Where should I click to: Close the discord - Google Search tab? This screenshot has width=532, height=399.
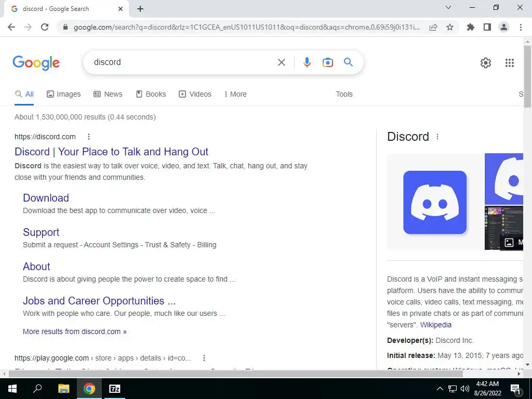(121, 9)
